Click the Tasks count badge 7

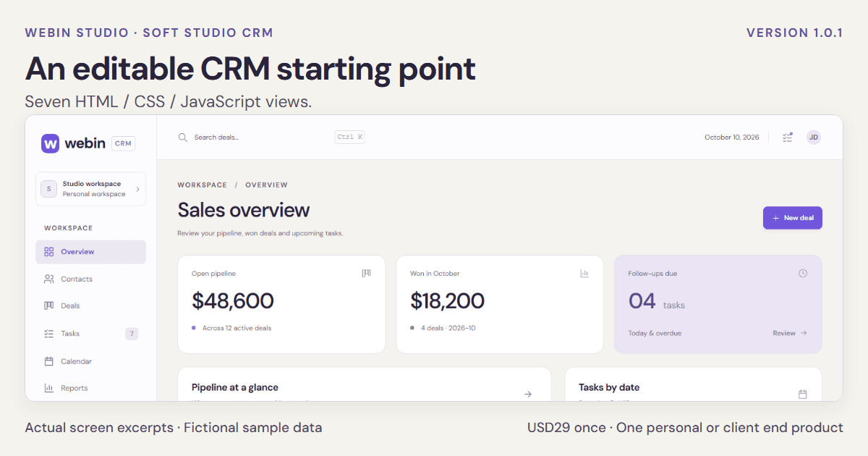(x=131, y=334)
